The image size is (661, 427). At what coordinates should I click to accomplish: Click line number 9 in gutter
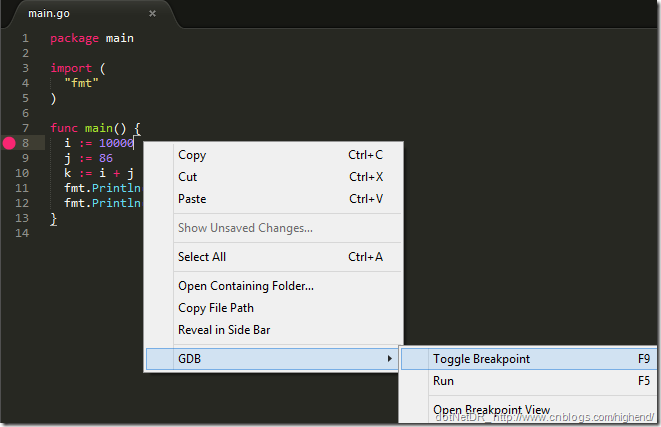pos(25,158)
